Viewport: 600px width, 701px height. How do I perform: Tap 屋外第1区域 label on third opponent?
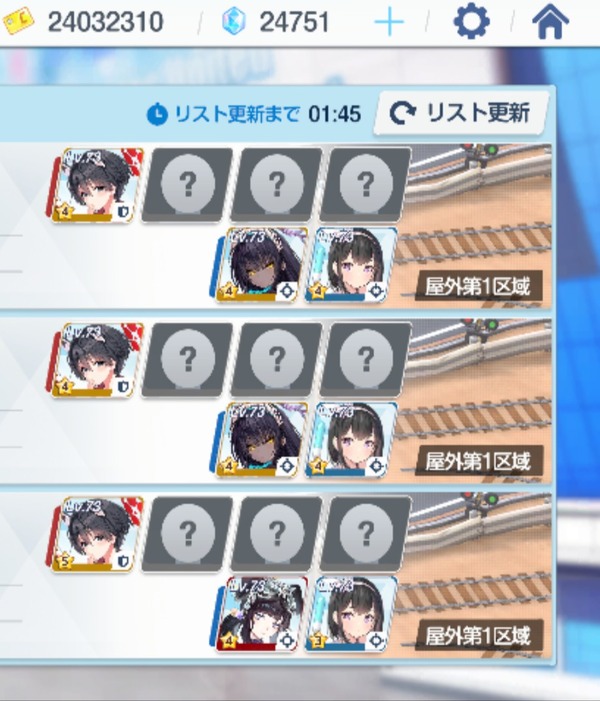(478, 635)
